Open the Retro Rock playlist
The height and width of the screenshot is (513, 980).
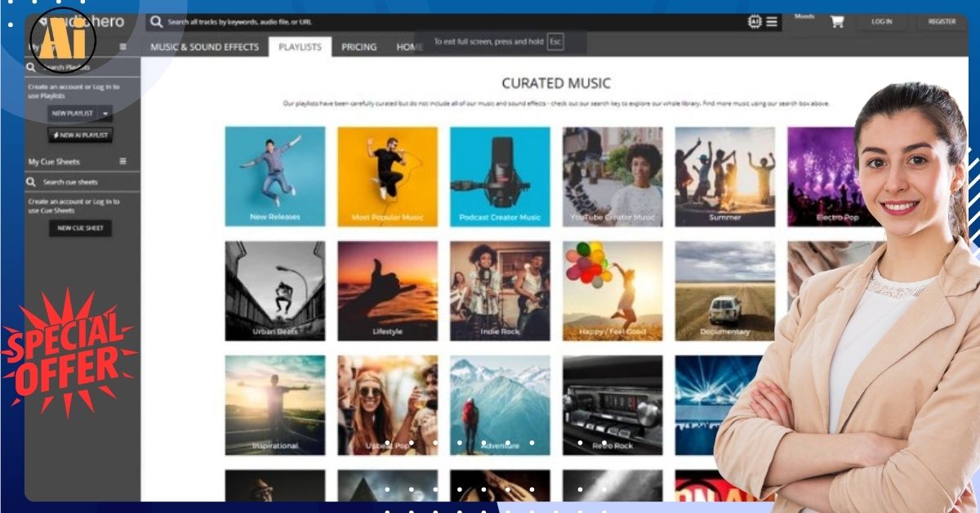[612, 405]
